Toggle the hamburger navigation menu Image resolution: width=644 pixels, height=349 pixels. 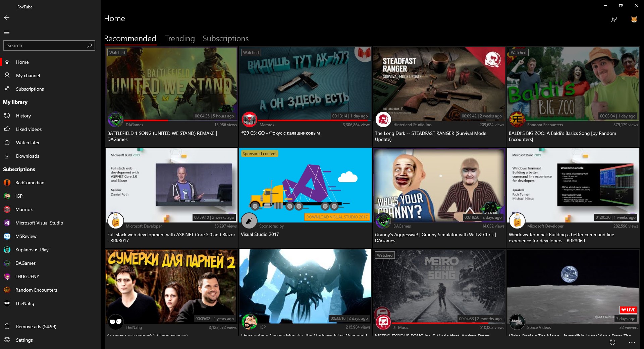7,32
